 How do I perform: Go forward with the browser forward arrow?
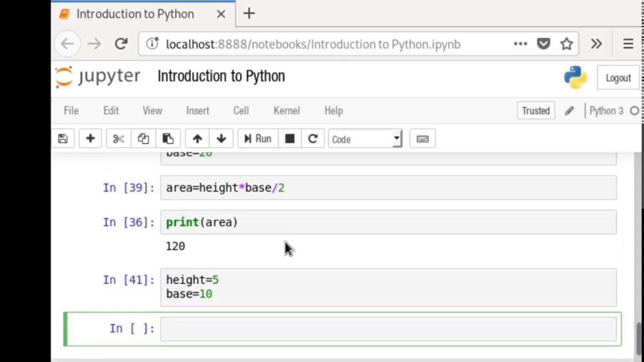pyautogui.click(x=94, y=44)
